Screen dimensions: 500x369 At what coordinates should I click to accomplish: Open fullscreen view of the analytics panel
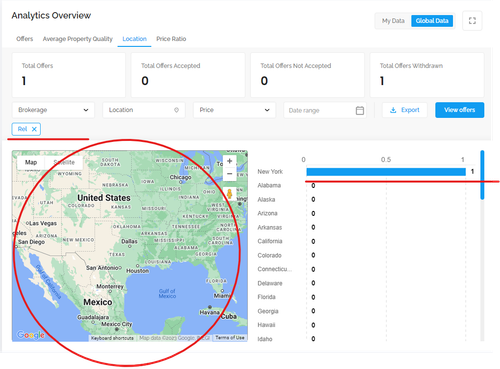click(x=472, y=21)
